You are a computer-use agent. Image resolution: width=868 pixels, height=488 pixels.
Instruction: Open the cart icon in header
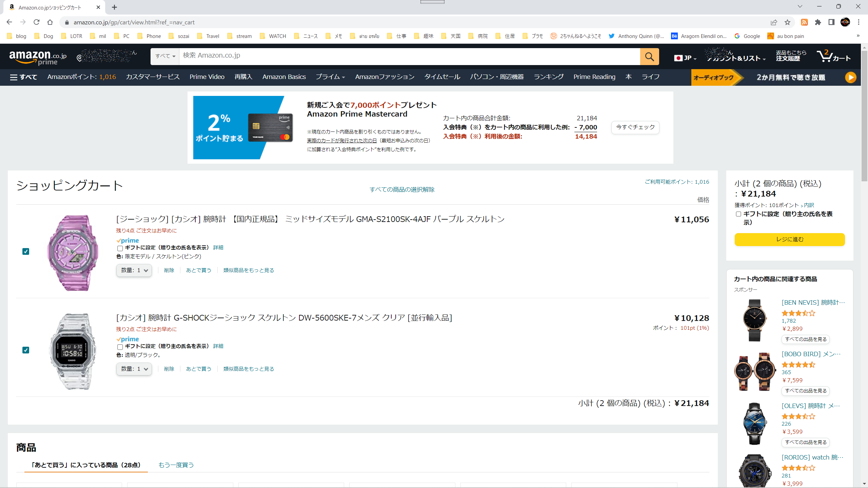coord(834,56)
